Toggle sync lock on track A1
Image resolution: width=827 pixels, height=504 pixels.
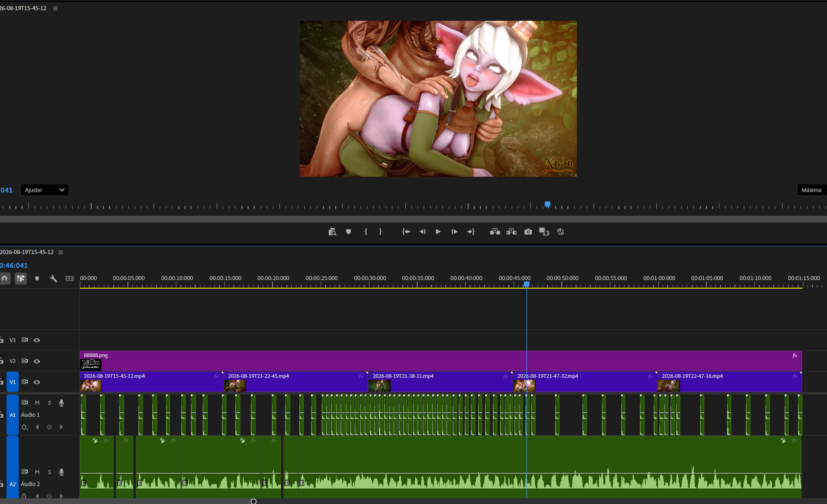pos(25,402)
